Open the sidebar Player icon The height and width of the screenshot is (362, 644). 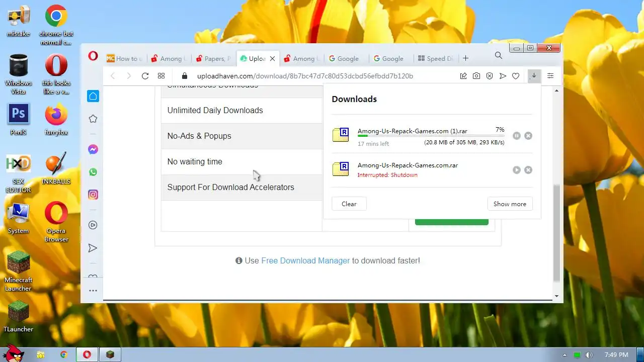click(x=93, y=225)
